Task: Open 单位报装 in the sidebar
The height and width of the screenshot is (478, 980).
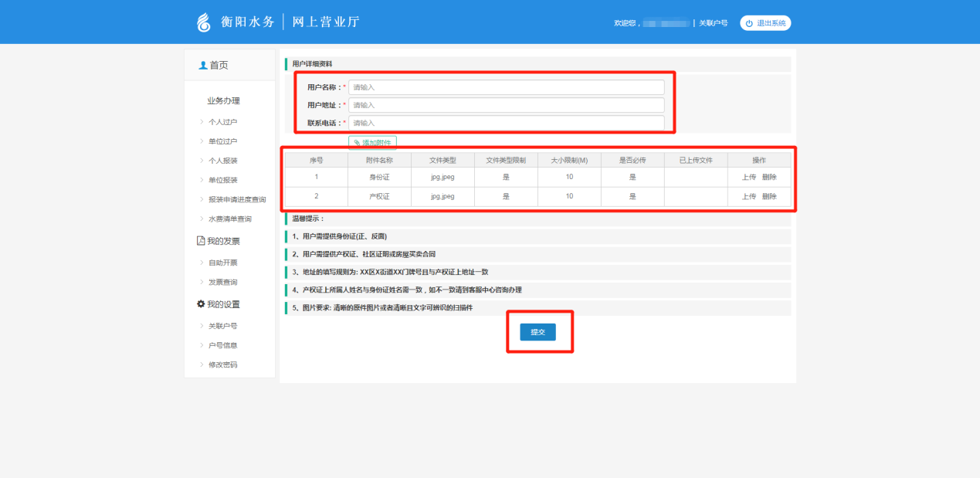Action: [222, 180]
